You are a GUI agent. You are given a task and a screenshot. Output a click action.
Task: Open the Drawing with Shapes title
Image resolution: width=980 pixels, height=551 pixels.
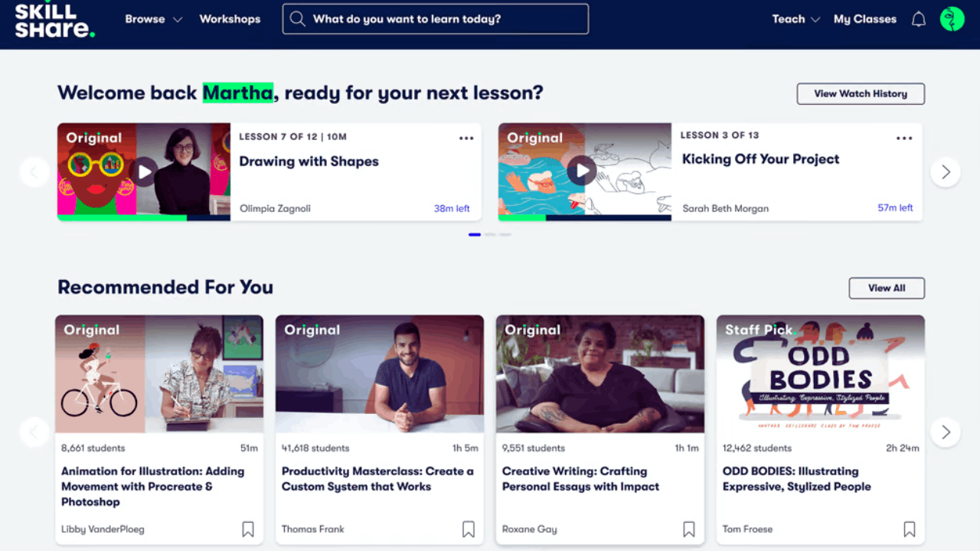[x=309, y=161]
